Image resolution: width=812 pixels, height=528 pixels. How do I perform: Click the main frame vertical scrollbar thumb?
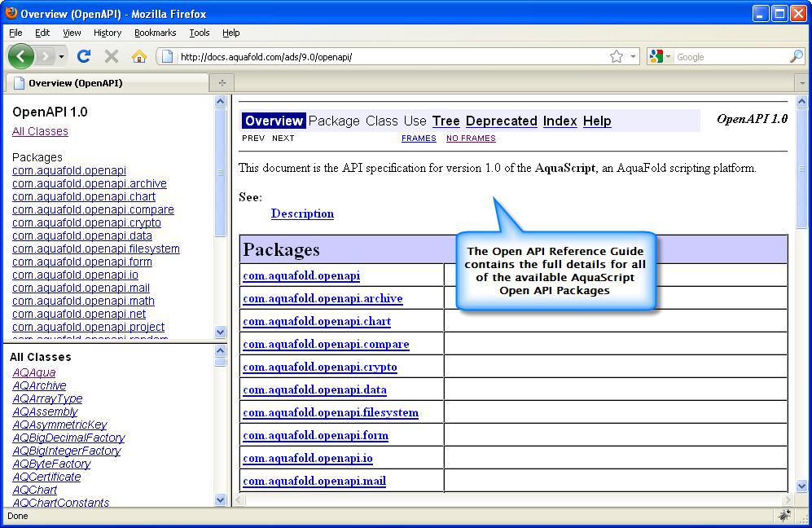coord(801,169)
